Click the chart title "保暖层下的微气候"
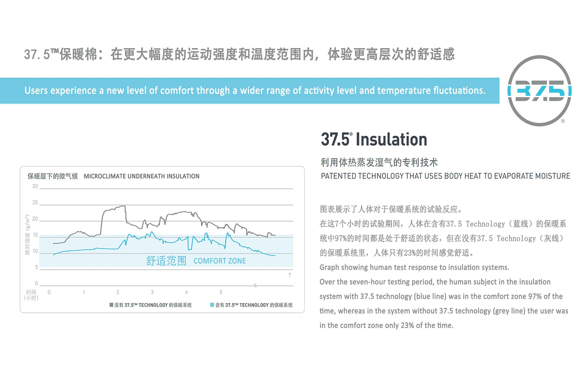Image resolution: width=588 pixels, height=392 pixels. click(x=52, y=176)
